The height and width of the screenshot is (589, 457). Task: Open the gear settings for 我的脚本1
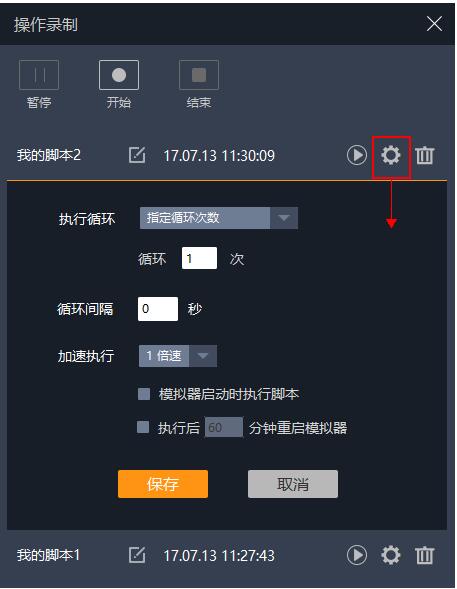[x=391, y=555]
